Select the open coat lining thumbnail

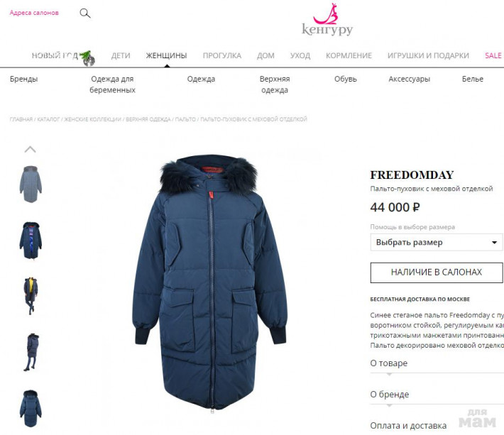(x=31, y=240)
